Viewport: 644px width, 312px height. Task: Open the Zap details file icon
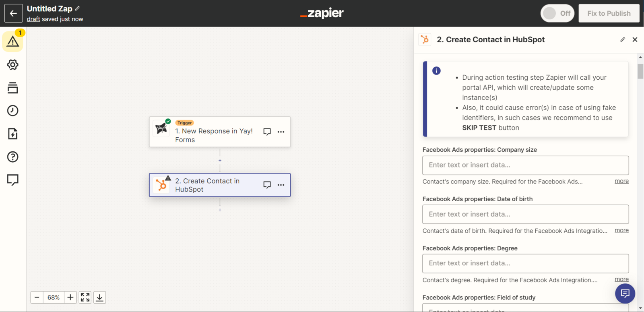[12, 134]
